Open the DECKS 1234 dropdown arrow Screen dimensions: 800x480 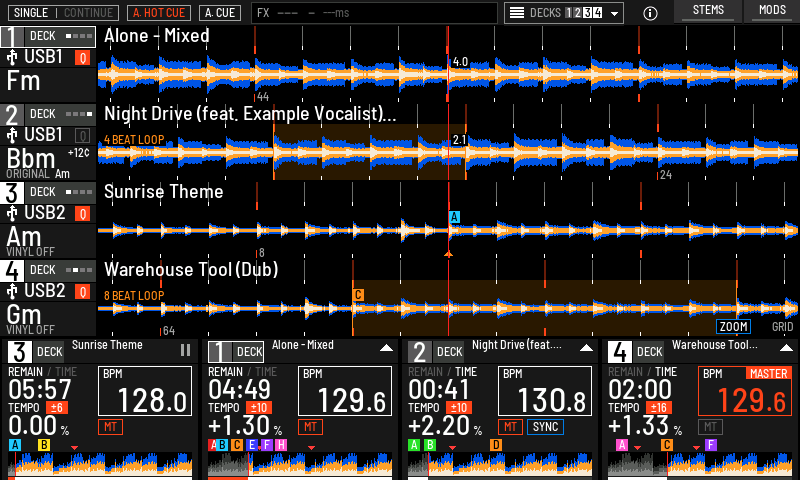pos(614,14)
